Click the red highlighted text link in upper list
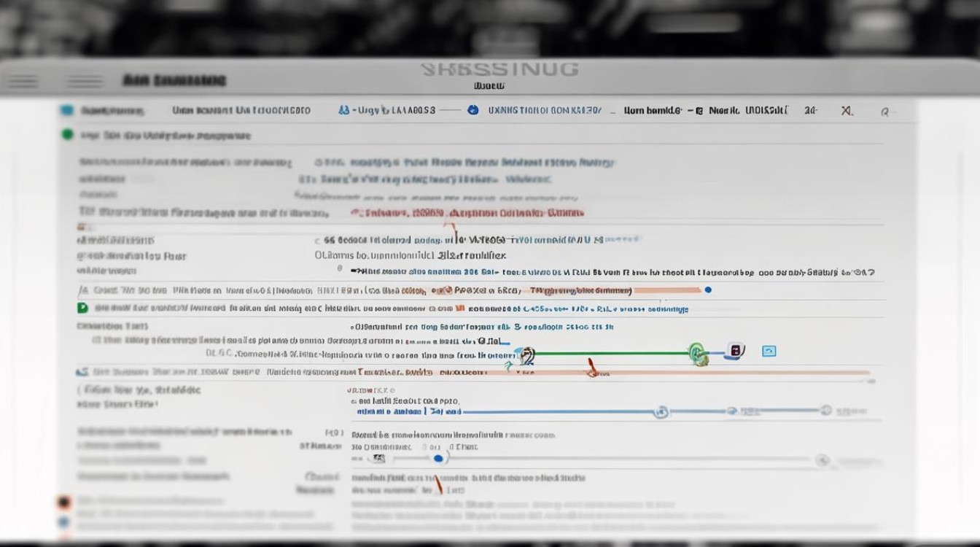This screenshot has width=980, height=547. [467, 214]
